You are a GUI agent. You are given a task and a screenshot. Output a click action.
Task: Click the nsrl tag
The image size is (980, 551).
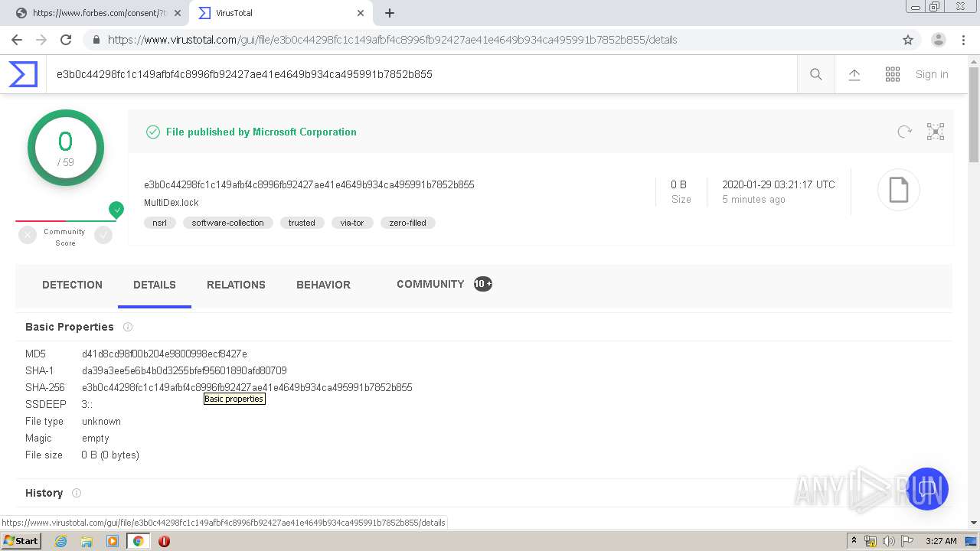160,223
